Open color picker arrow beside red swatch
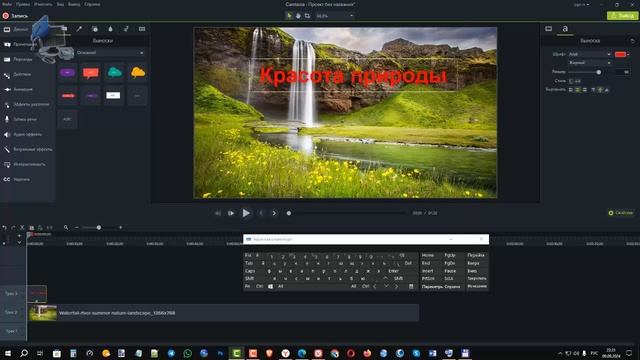Viewport: 640px width, 360px height. coord(628,54)
